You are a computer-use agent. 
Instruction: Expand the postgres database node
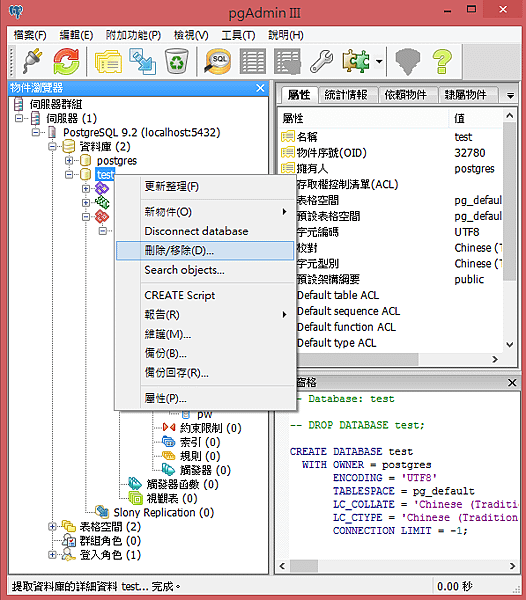point(69,161)
